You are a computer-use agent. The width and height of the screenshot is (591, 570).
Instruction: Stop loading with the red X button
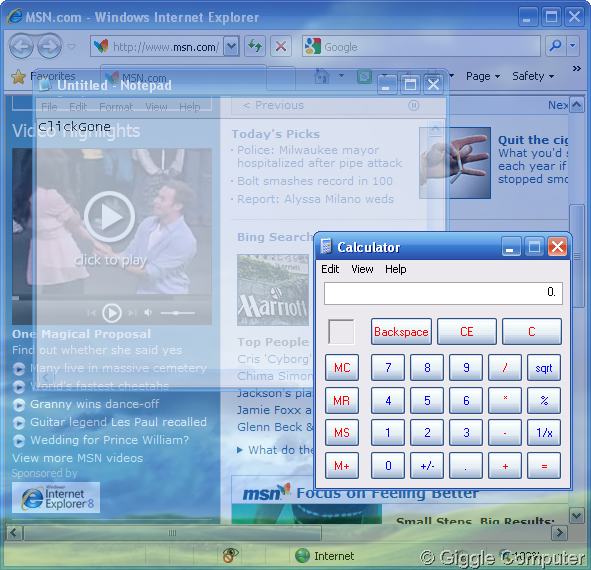coord(280,47)
